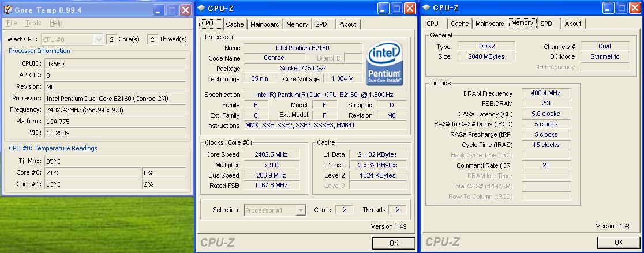Open the Help menu in Core Temp
This screenshot has height=253, width=644.
[x=56, y=24]
